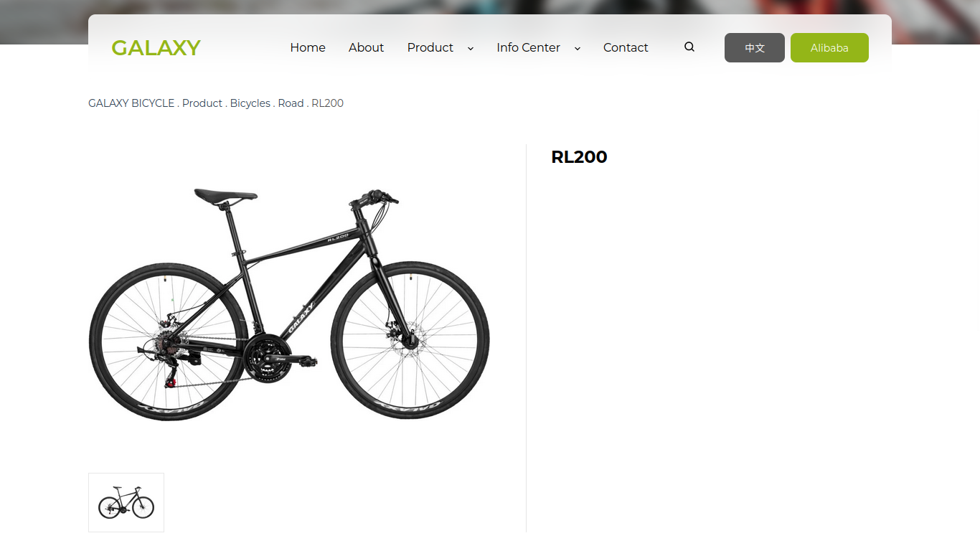Go to GALAXY BICYCLE breadcrumb link
Image resolution: width=980 pixels, height=551 pixels.
[x=131, y=103]
